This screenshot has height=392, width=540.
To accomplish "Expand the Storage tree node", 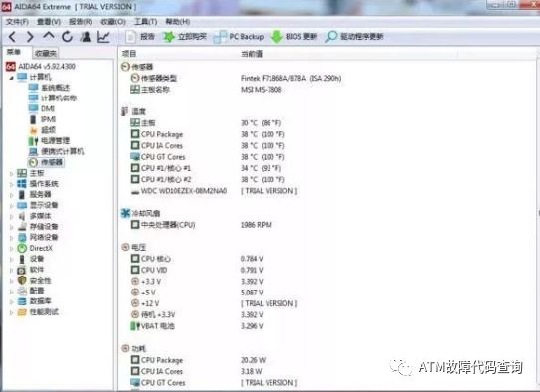I will click(x=11, y=227).
